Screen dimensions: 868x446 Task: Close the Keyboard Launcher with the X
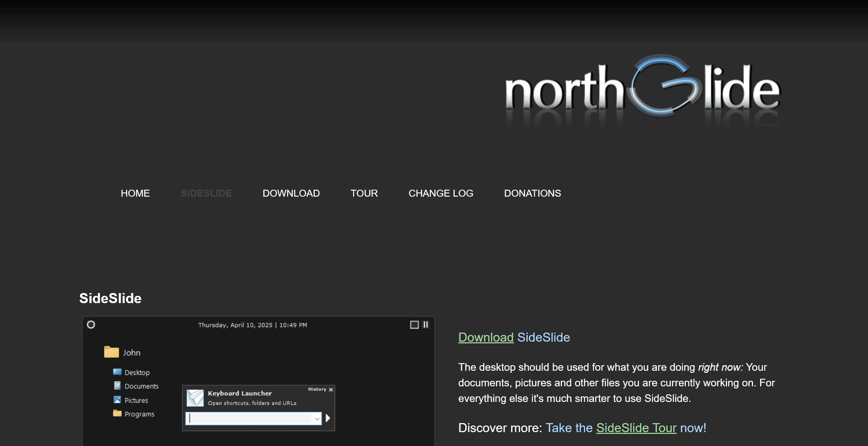click(x=331, y=389)
